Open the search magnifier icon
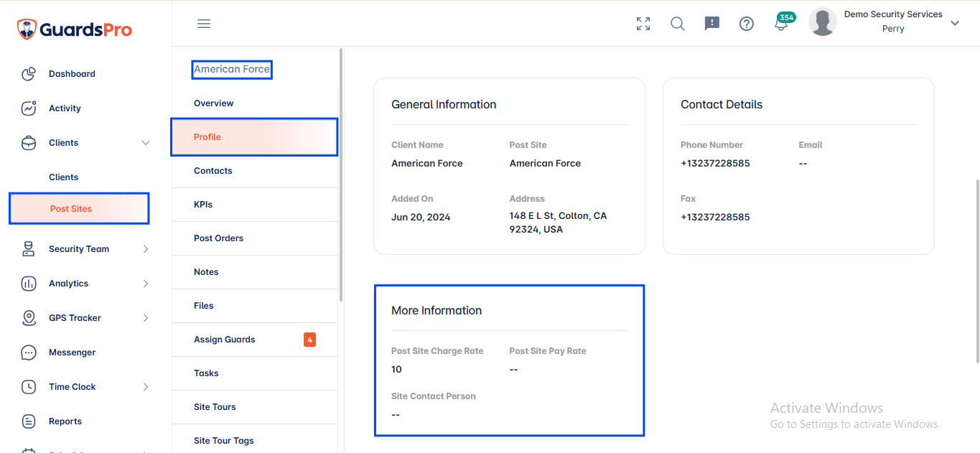 (678, 24)
